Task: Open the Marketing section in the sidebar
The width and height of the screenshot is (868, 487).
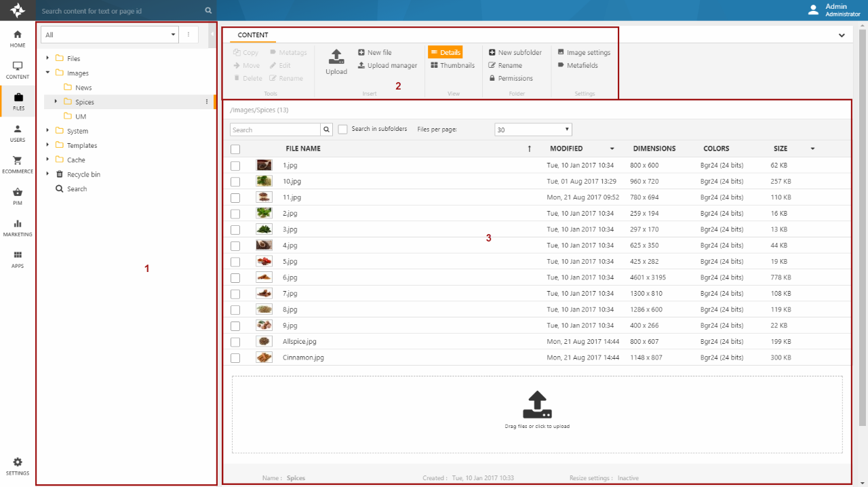Action: [x=18, y=228]
